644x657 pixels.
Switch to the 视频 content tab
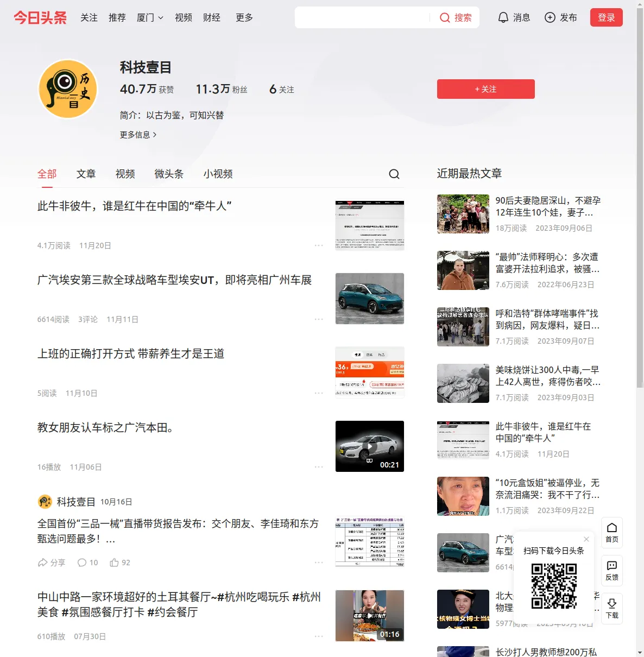(125, 174)
